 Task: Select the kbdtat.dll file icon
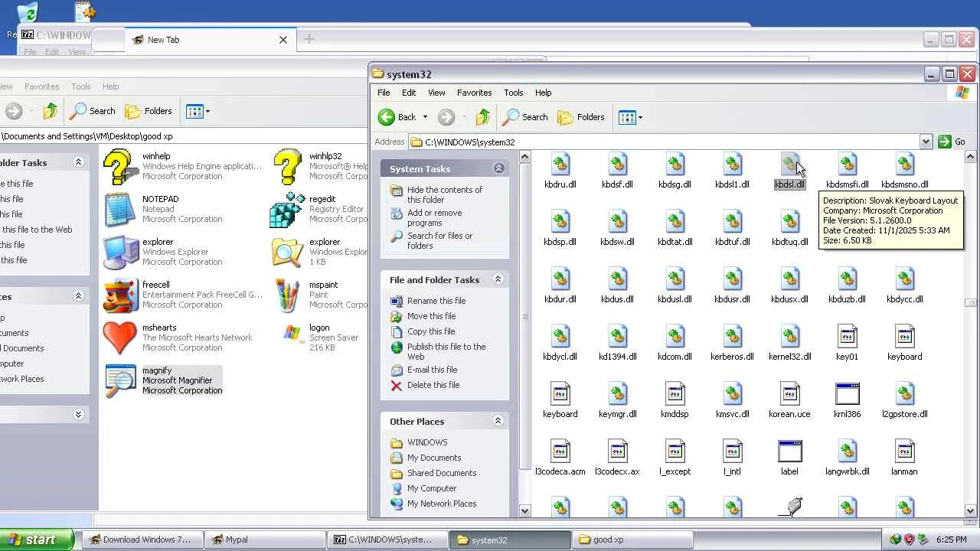675,221
